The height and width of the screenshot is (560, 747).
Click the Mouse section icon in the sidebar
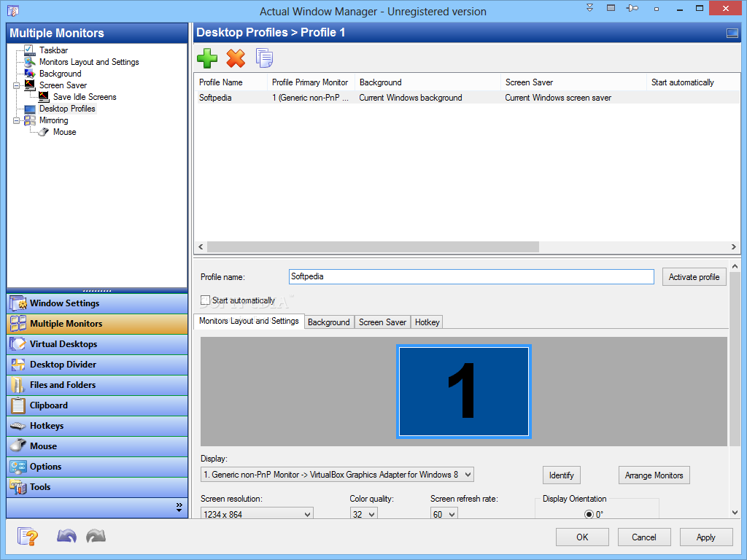(x=18, y=446)
